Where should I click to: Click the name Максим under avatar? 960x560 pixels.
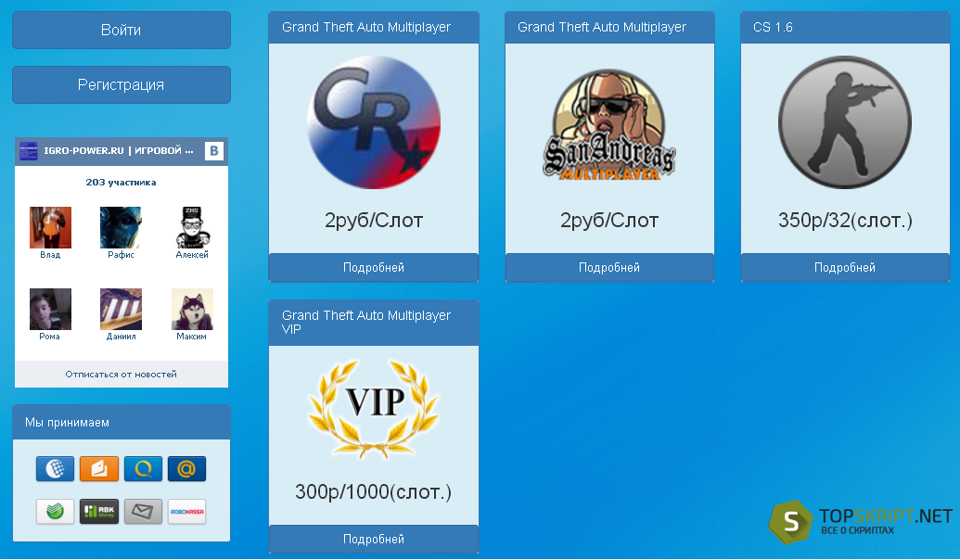click(x=192, y=336)
